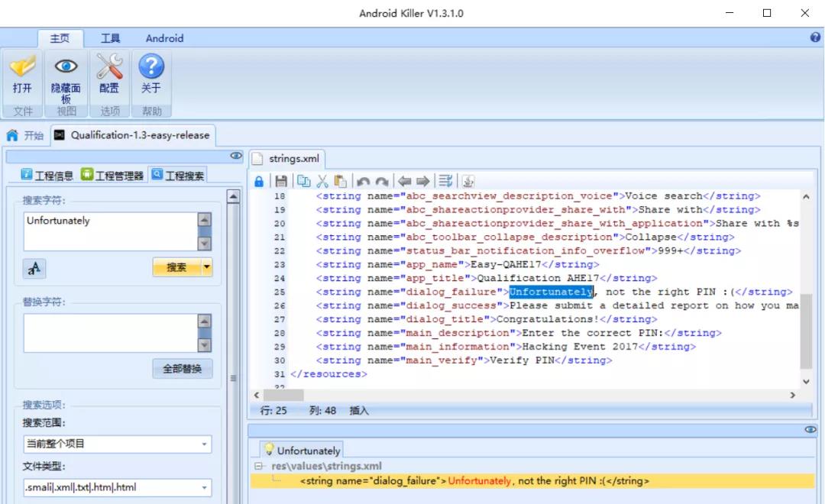Toggle left panel eye visibility icon
The image size is (825, 504).
coord(236,156)
